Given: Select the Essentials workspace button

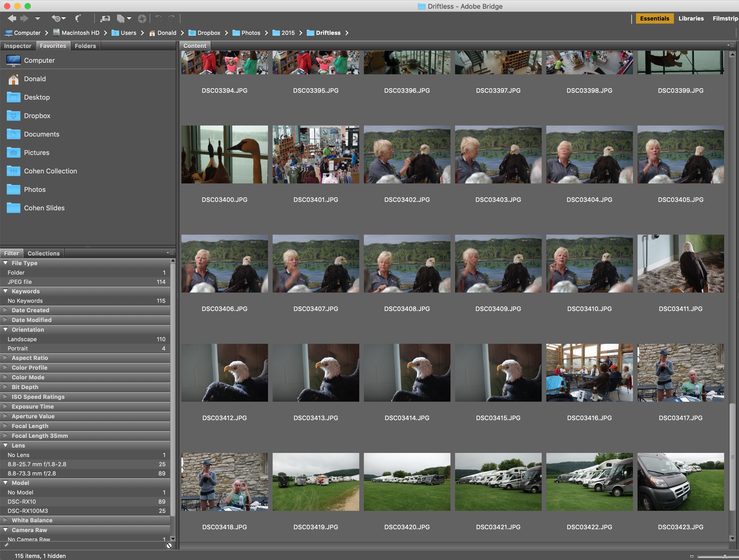Looking at the screenshot, I should [x=654, y=18].
